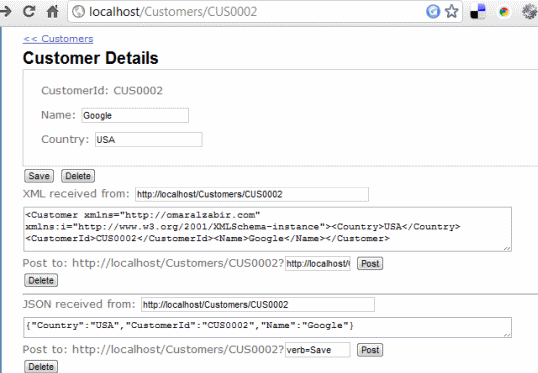Viewport: 538px width, 373px height.
Task: Click the Country: label
Action: coord(65,139)
